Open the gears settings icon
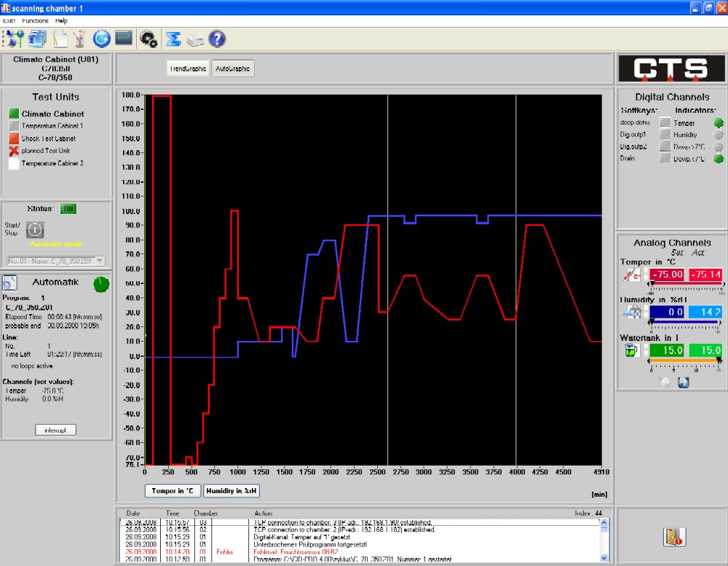The height and width of the screenshot is (566, 728). tap(149, 39)
